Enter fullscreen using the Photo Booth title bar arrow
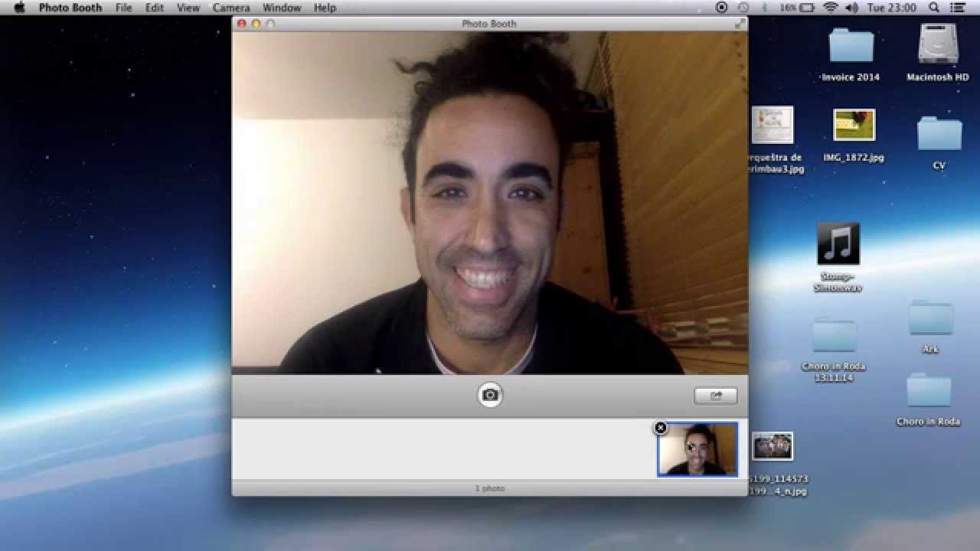Viewport: 980px width, 551px height. pos(739,23)
